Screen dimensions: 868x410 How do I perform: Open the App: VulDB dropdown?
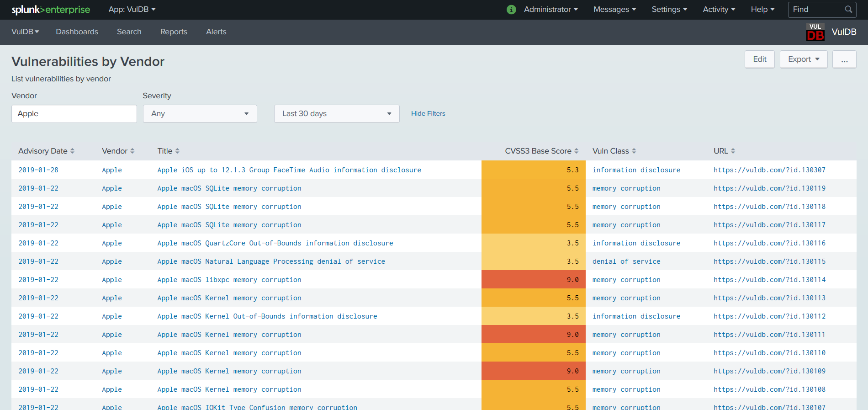(132, 9)
